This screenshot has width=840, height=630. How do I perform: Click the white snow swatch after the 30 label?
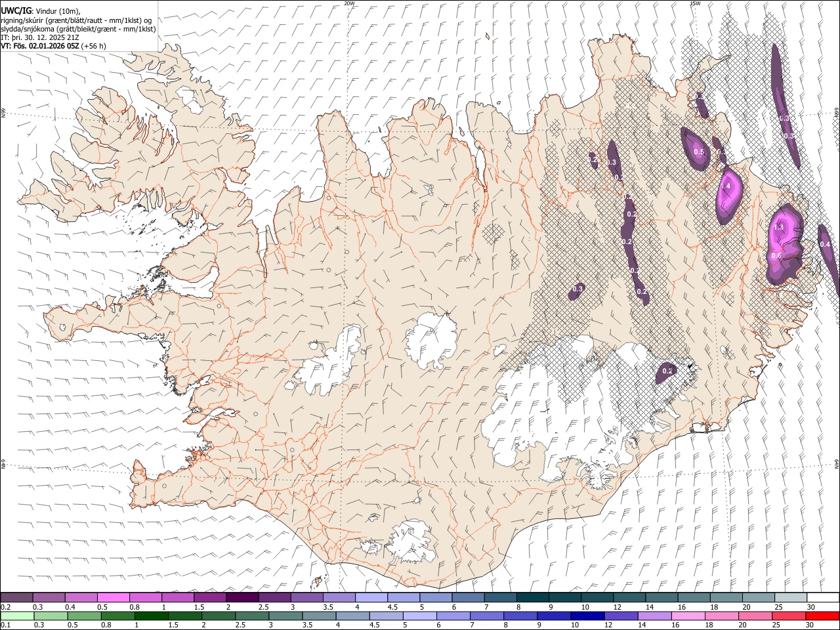click(x=822, y=597)
